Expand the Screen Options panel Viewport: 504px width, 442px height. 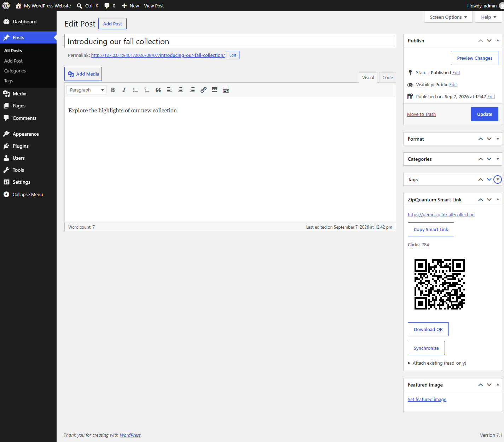click(x=448, y=17)
